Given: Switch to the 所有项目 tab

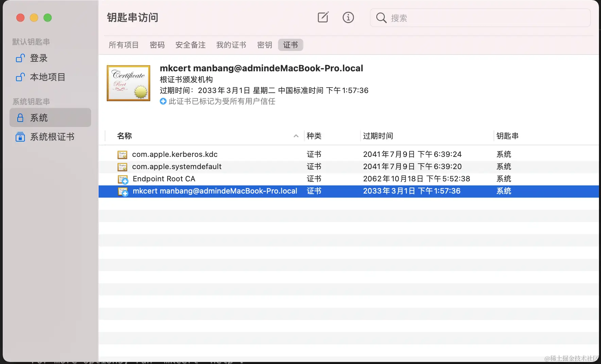Looking at the screenshot, I should pos(124,45).
